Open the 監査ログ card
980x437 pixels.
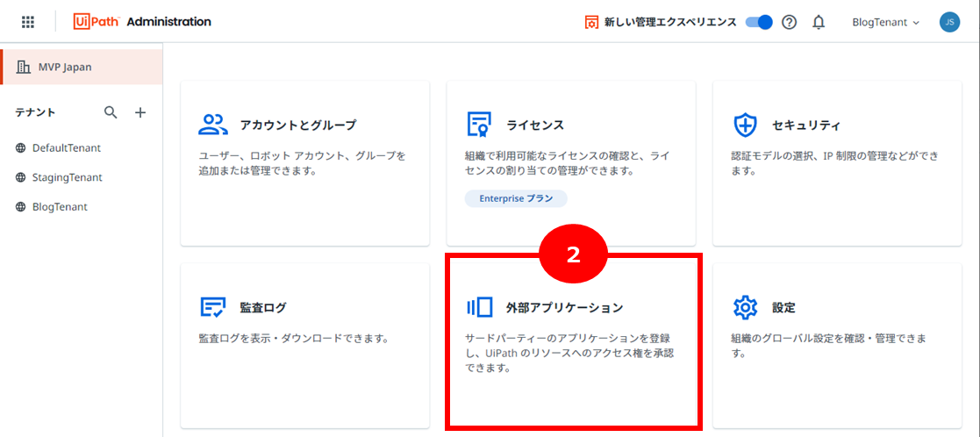305,345
